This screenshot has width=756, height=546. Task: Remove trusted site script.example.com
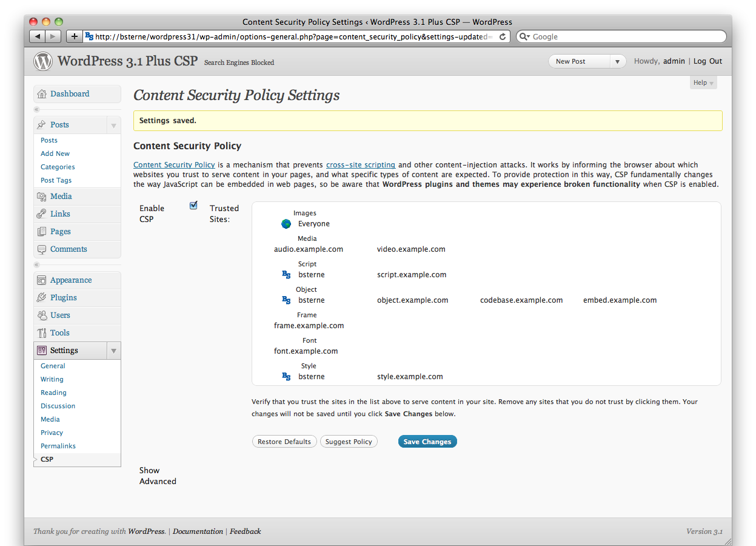(412, 275)
